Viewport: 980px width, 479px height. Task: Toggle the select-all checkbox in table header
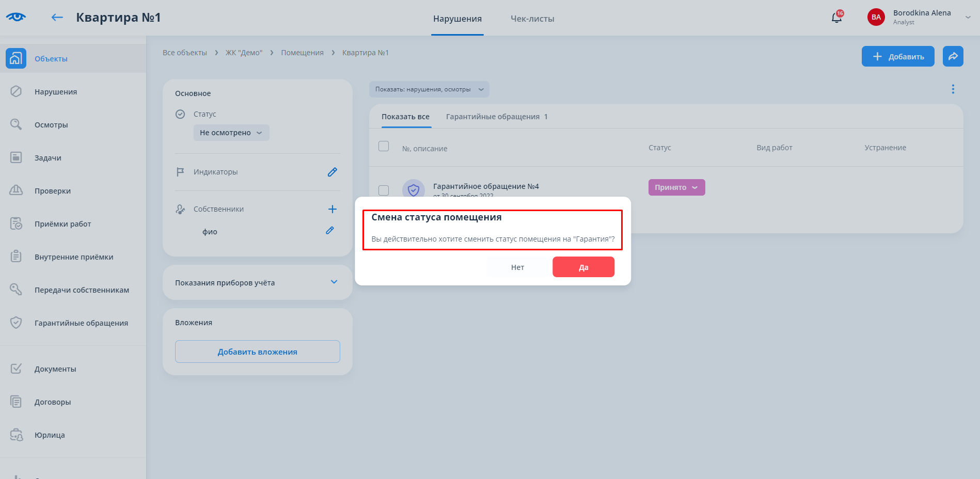coord(384,147)
